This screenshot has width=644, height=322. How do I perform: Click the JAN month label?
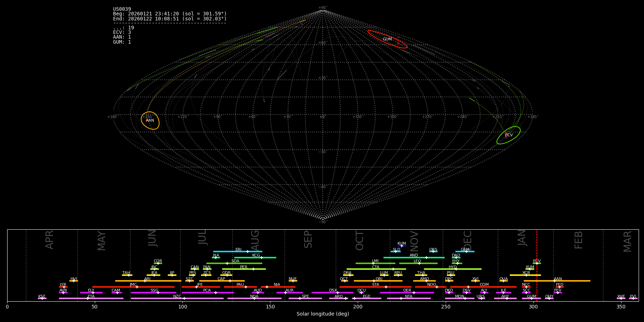tap(522, 238)
